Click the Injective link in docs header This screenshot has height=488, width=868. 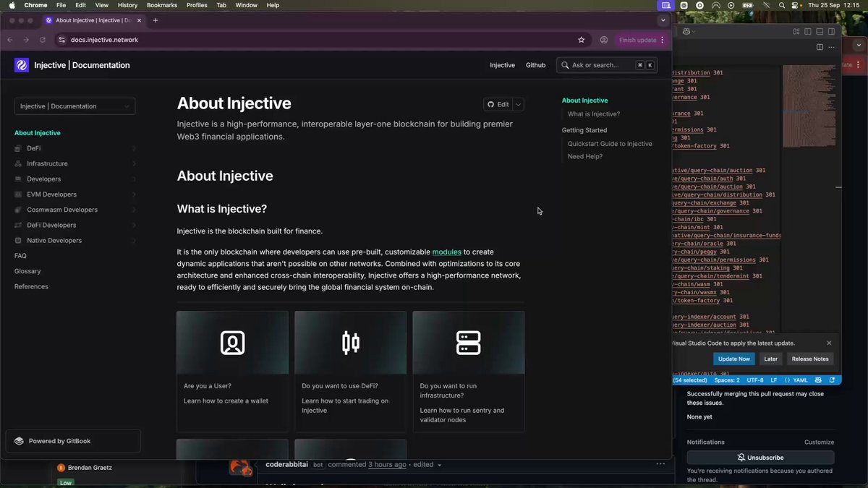tap(502, 65)
